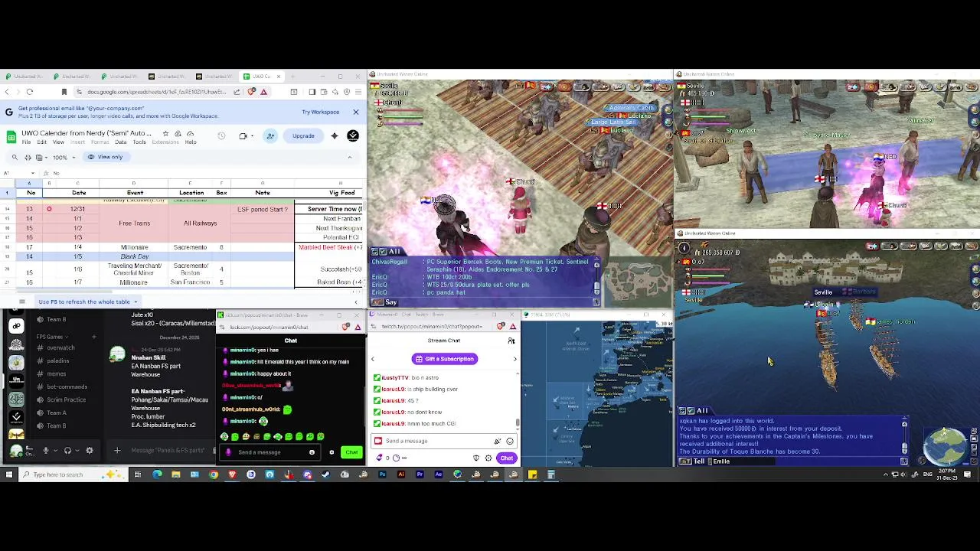Click the Windows Start button
The image size is (980, 551).
coord(9,474)
